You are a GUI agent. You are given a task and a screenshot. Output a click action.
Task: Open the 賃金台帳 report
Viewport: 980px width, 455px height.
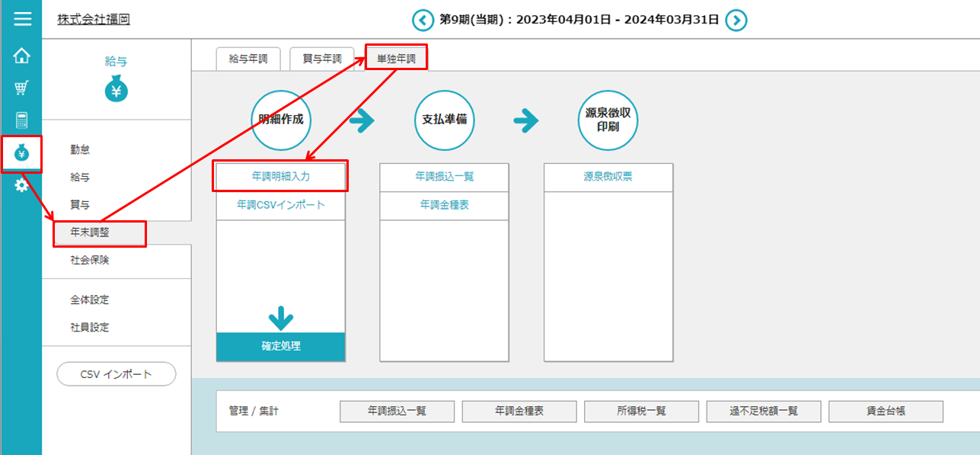point(886,411)
